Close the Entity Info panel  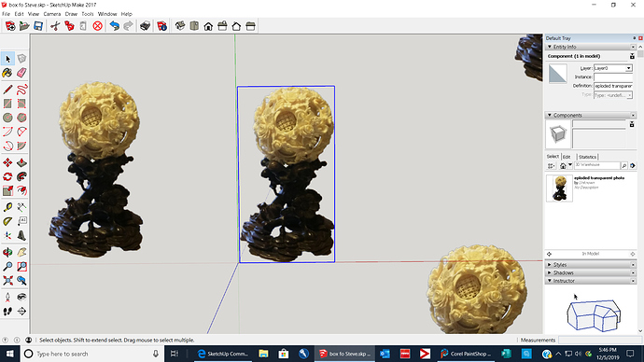click(633, 47)
